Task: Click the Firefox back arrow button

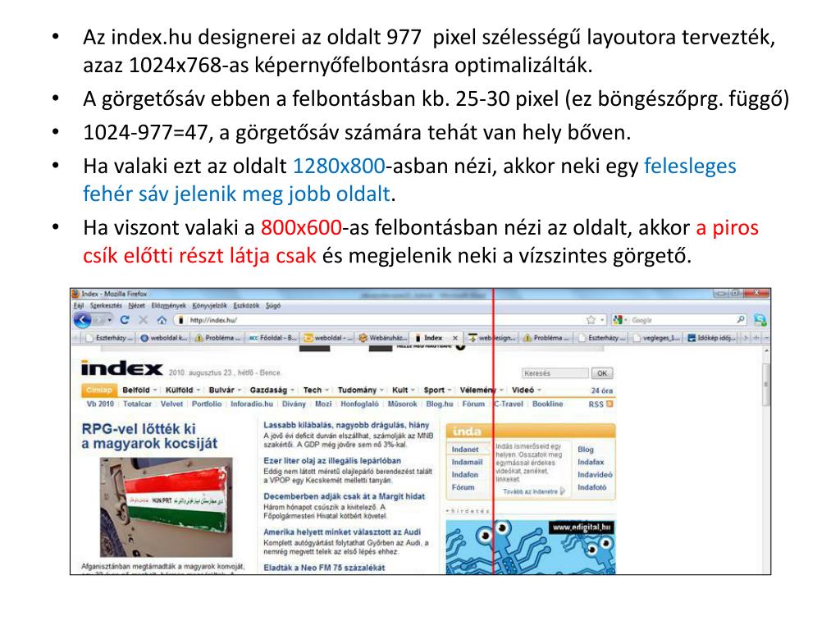Action: pos(82,321)
